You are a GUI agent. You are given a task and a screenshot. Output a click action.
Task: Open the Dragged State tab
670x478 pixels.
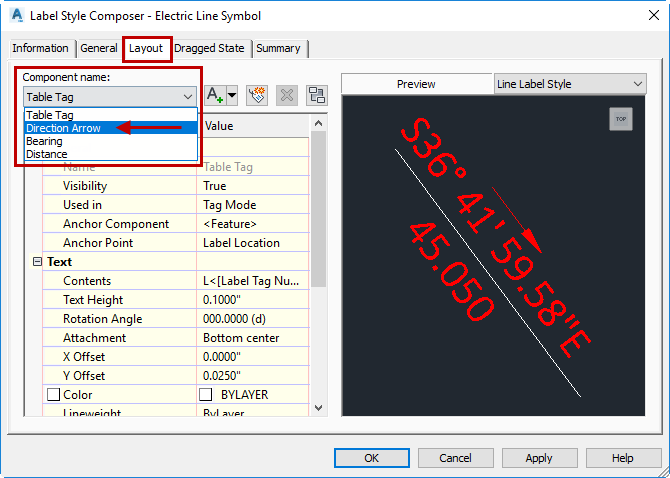point(209,48)
